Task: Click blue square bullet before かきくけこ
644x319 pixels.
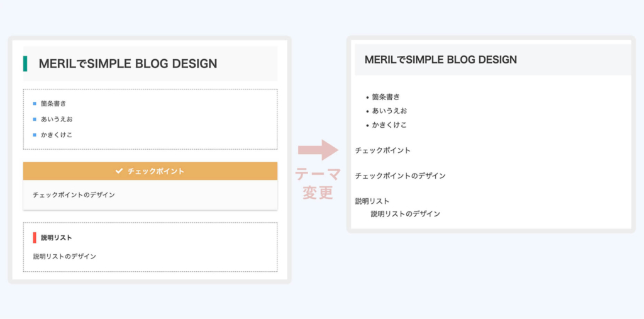Action: [35, 135]
